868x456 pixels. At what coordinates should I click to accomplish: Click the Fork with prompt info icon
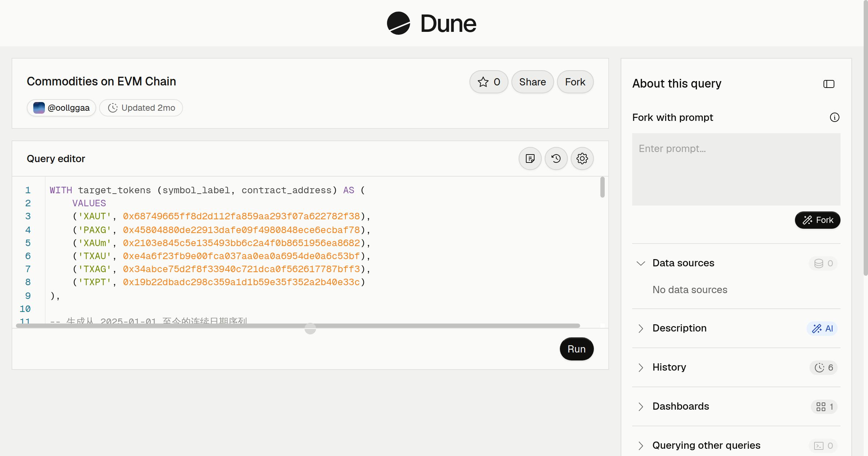tap(835, 117)
